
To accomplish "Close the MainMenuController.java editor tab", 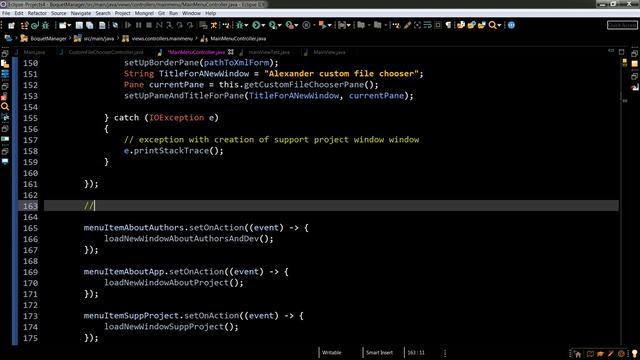I will point(231,52).
